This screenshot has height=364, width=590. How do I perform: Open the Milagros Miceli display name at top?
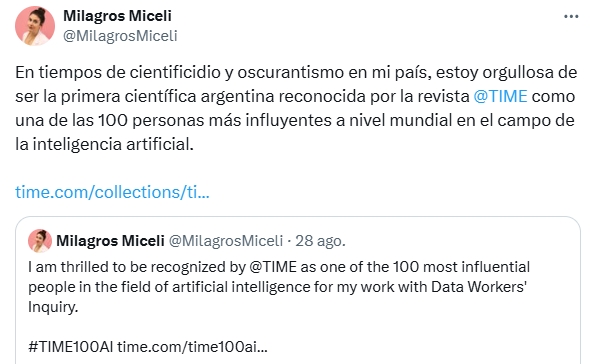(117, 16)
